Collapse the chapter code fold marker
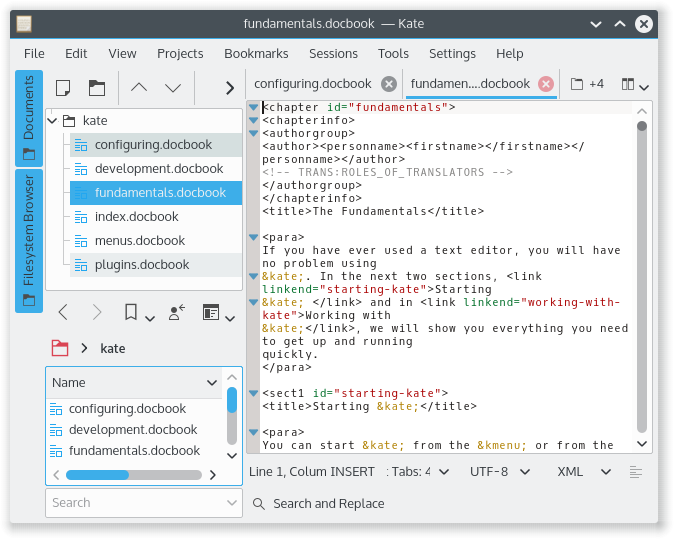 [254, 107]
